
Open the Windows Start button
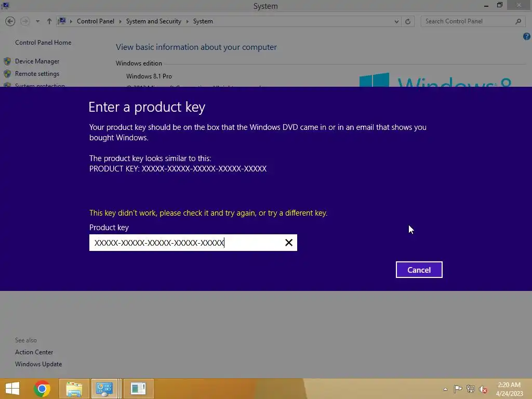point(12,389)
